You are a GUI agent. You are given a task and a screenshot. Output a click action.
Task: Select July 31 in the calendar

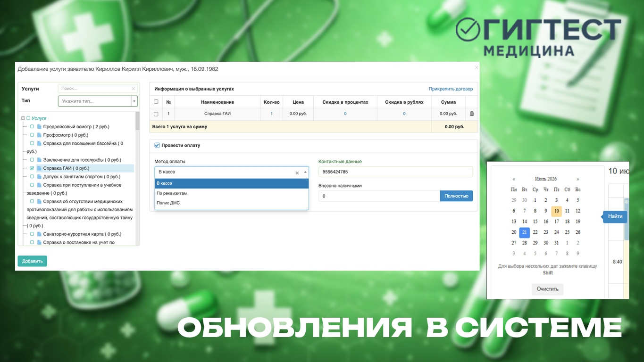point(557,243)
